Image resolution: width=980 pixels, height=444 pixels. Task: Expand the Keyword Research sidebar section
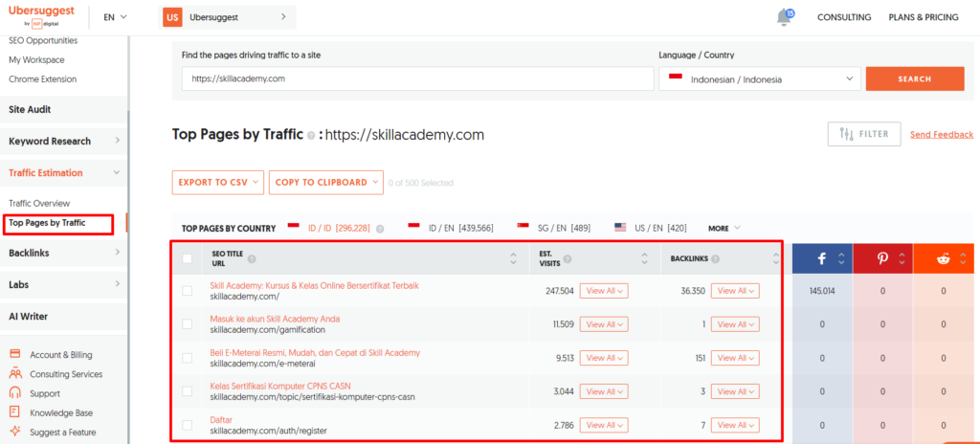(x=64, y=142)
